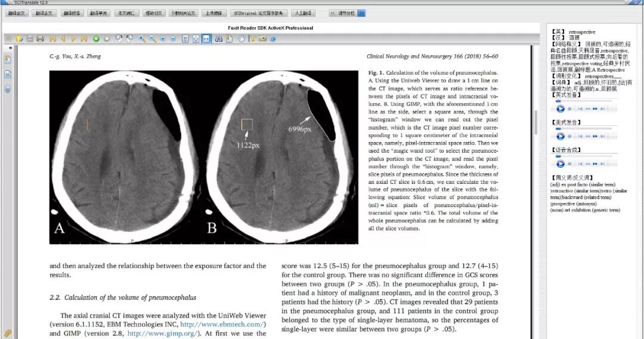Click 本文词汇 button

pos(126,13)
